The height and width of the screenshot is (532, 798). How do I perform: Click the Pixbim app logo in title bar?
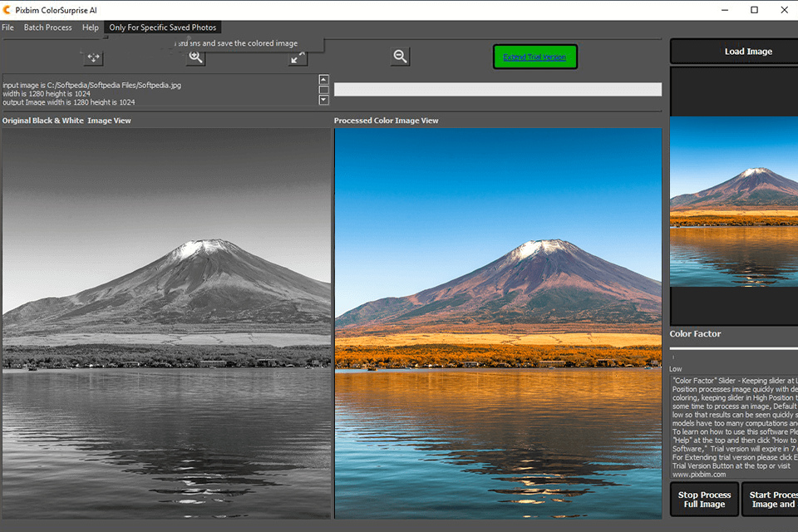tap(7, 10)
